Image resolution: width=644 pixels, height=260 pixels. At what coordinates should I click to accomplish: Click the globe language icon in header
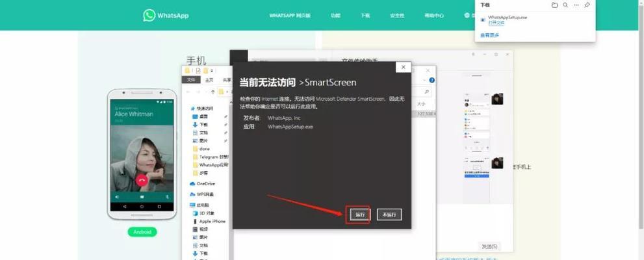click(x=467, y=16)
